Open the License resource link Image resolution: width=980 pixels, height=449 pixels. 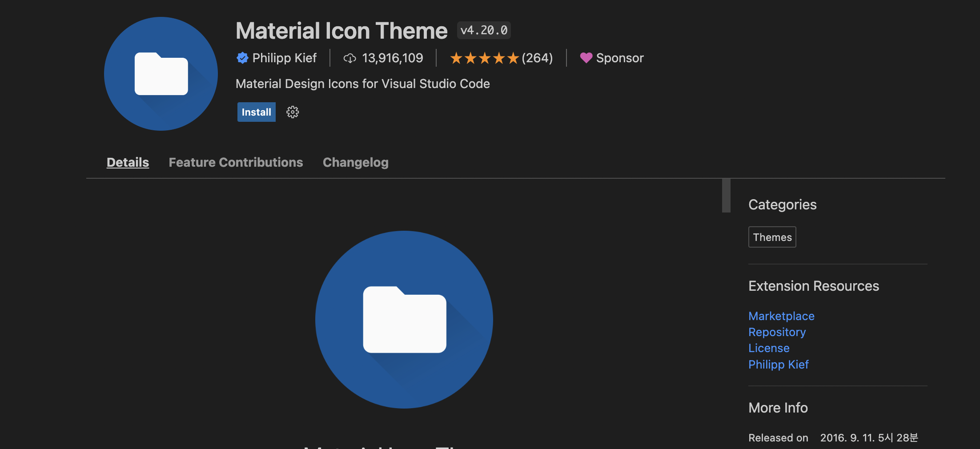[x=769, y=348]
